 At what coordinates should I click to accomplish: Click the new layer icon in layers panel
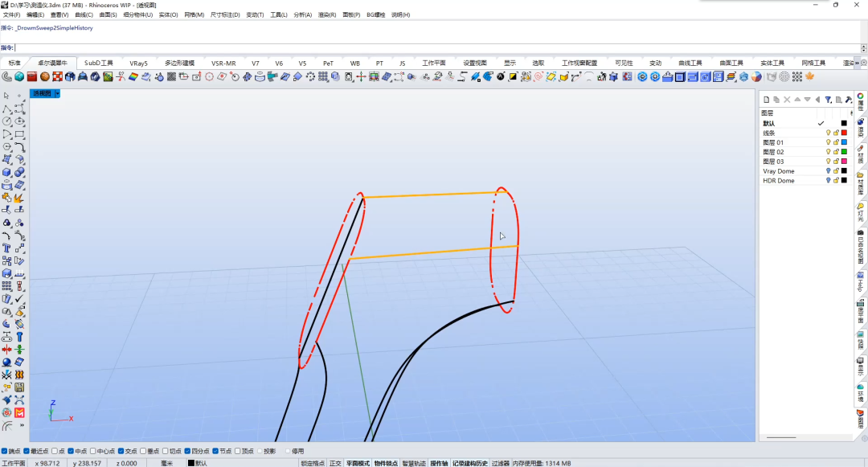coord(766,100)
